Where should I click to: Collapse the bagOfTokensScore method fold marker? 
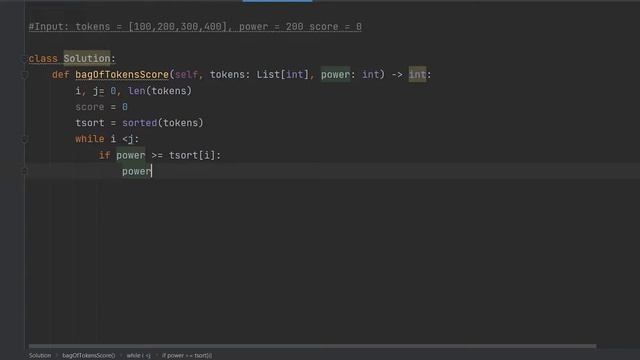(24, 75)
